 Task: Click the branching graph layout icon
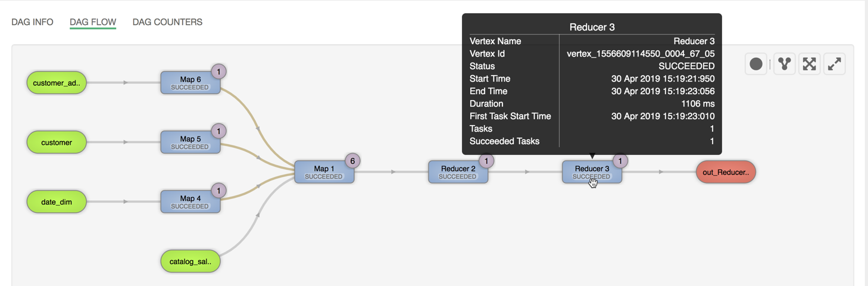(x=785, y=64)
